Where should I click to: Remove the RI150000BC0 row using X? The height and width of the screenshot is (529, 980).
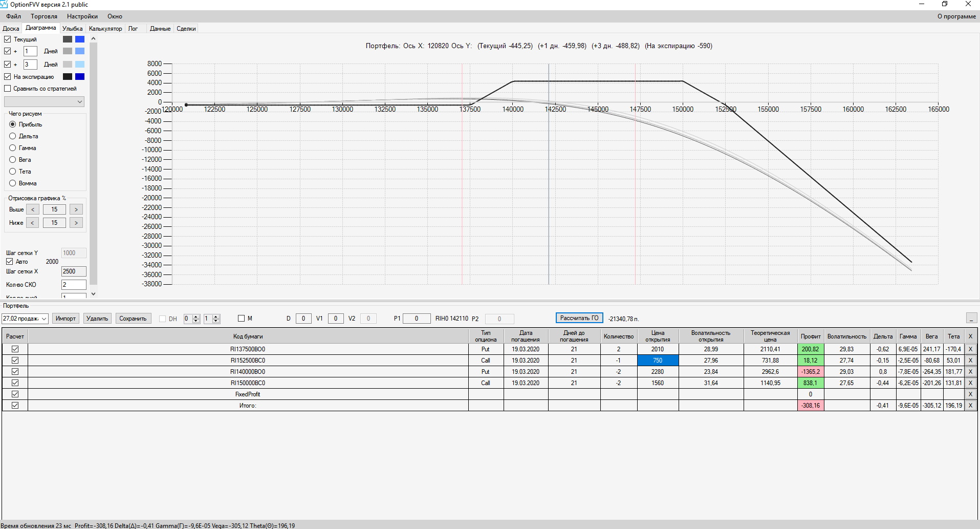click(x=970, y=383)
